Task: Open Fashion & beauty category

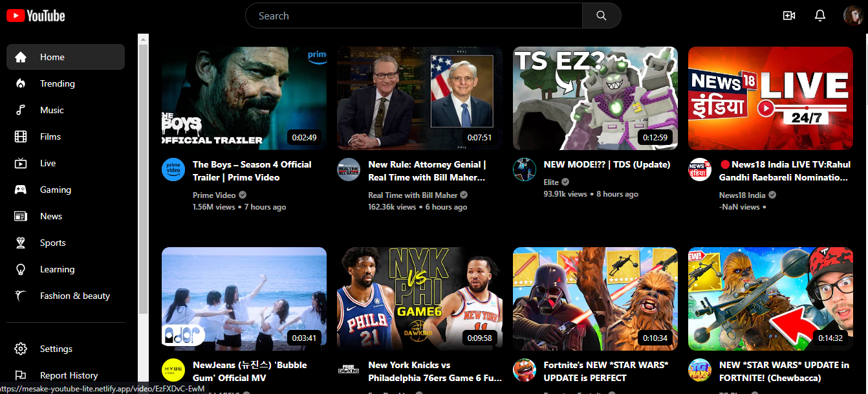Action: (x=65, y=296)
